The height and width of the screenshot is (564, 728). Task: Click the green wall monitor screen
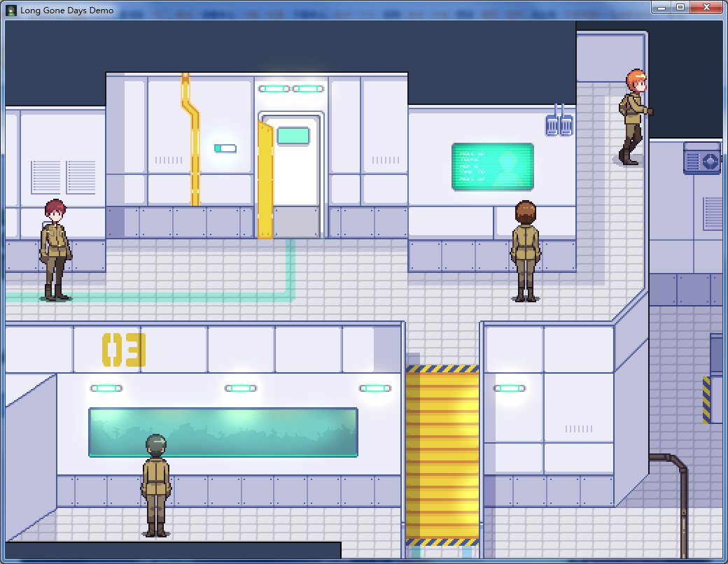click(x=493, y=167)
